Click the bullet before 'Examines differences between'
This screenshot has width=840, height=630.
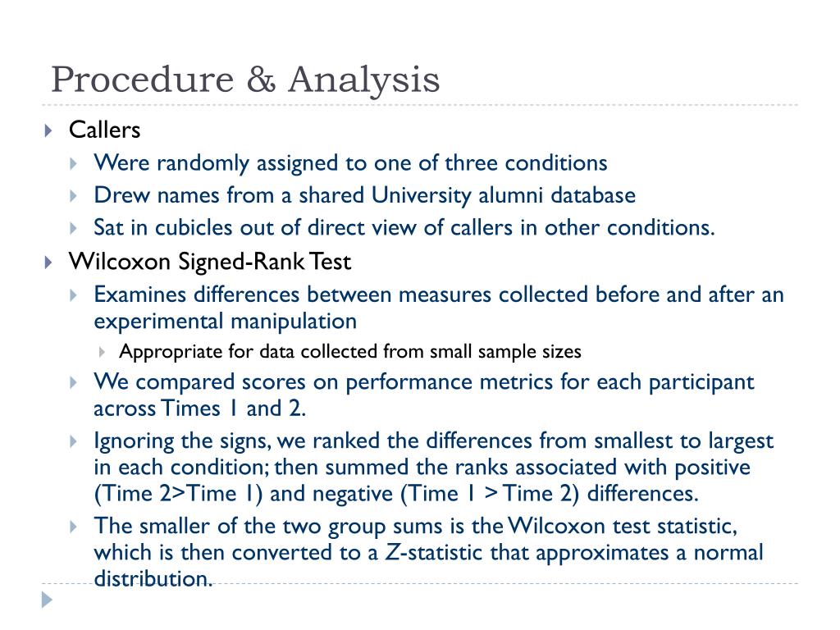[x=73, y=295]
